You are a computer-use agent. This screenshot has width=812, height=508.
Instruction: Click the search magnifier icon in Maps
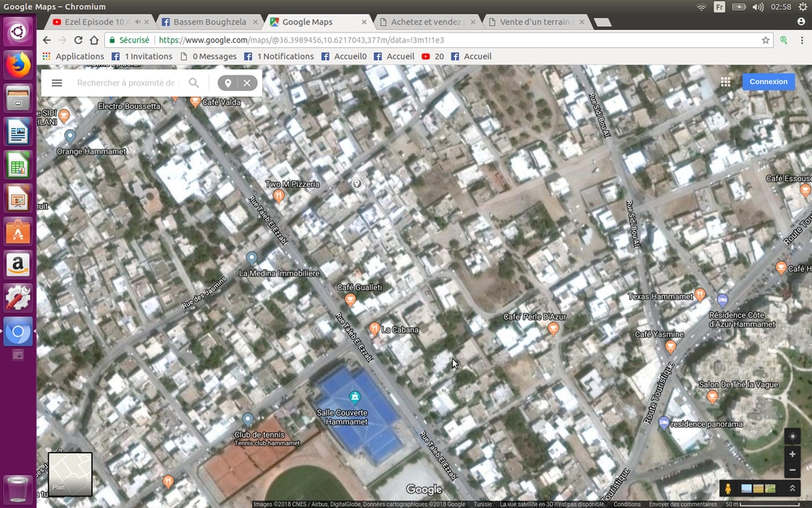(x=193, y=83)
